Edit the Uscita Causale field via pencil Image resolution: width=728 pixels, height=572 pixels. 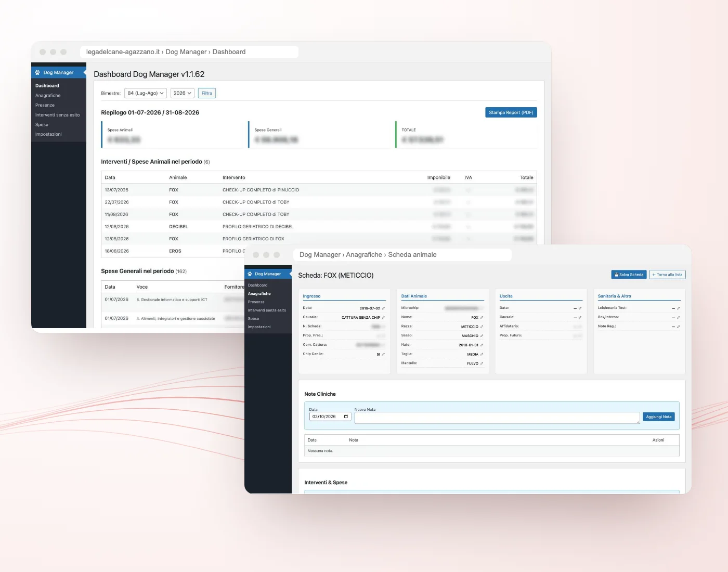click(x=580, y=317)
